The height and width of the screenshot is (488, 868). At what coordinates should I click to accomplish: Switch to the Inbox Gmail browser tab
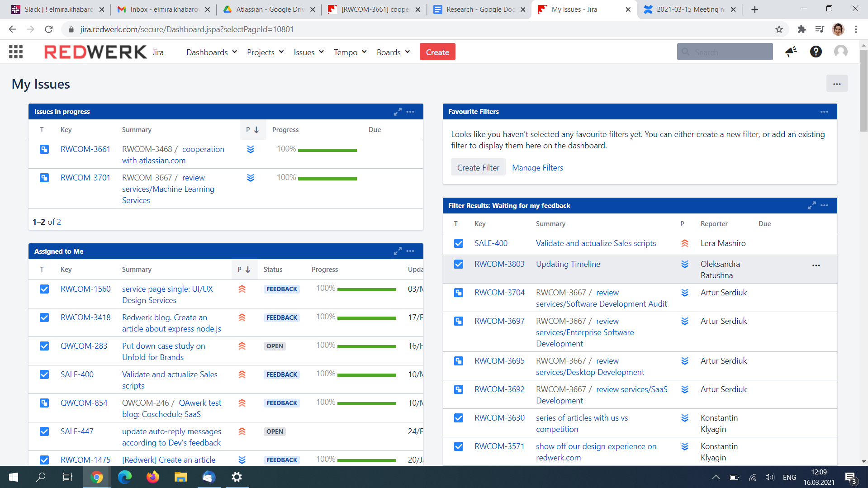(164, 9)
